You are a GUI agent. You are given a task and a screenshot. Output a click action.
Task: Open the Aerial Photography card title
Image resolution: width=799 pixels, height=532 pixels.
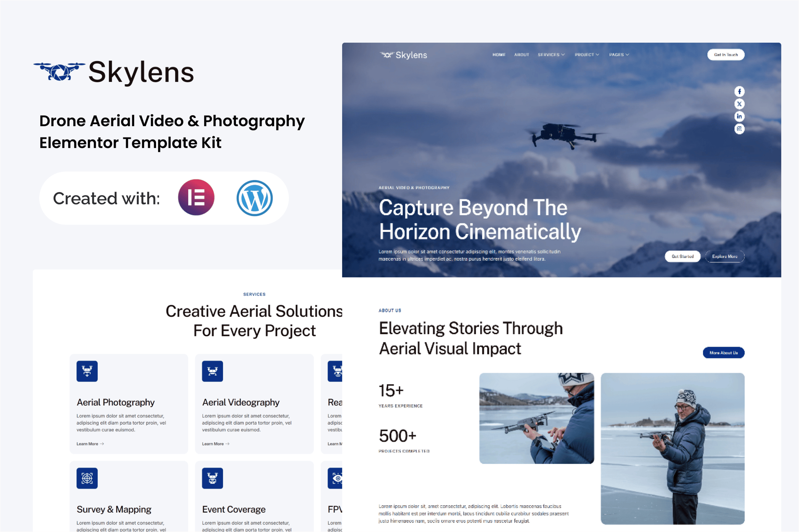point(116,402)
